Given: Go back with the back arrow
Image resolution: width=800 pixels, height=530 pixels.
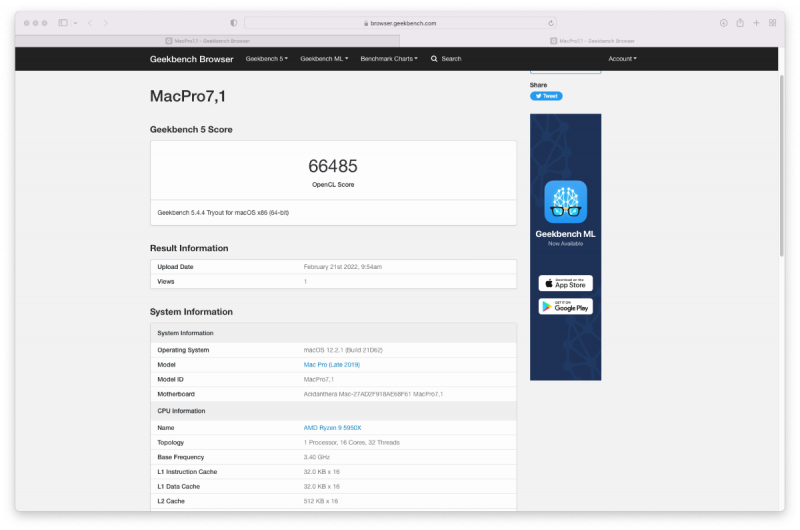Looking at the screenshot, I should coord(90,23).
